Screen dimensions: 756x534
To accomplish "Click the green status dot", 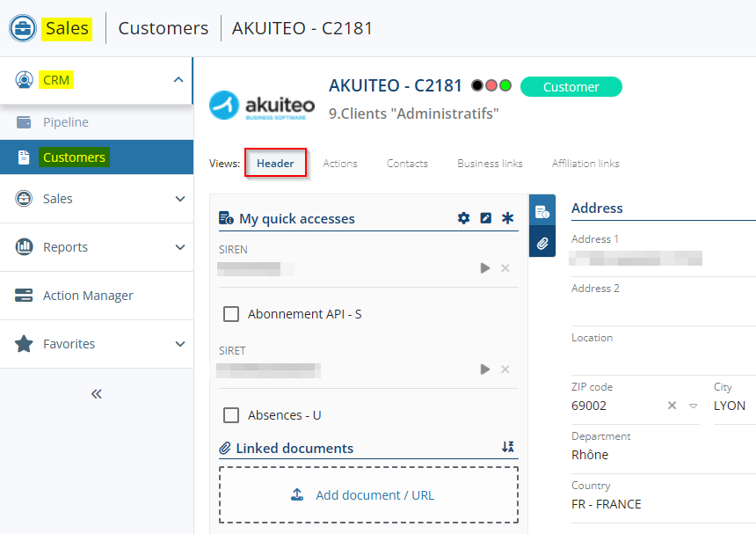I will pos(505,86).
